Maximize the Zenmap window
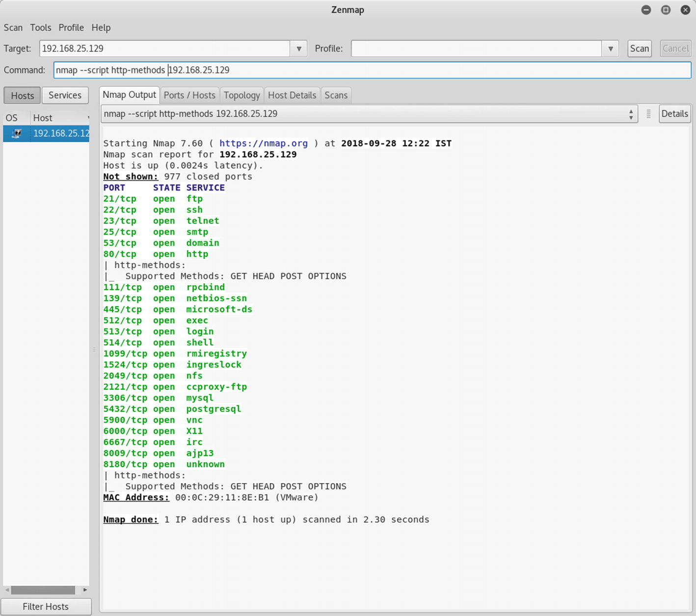The height and width of the screenshot is (616, 696). tap(666, 10)
